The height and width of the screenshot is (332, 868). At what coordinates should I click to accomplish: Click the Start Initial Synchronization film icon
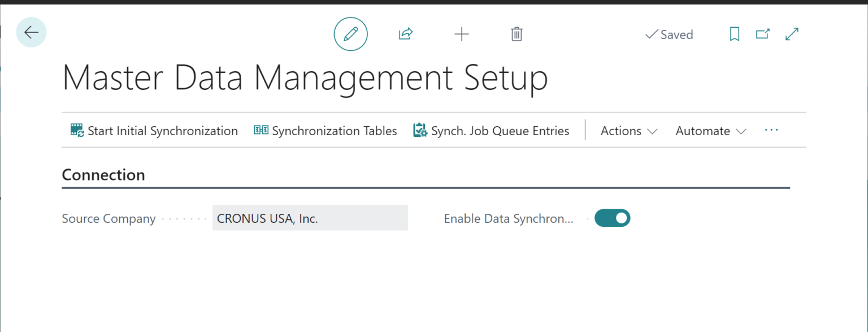coord(76,130)
